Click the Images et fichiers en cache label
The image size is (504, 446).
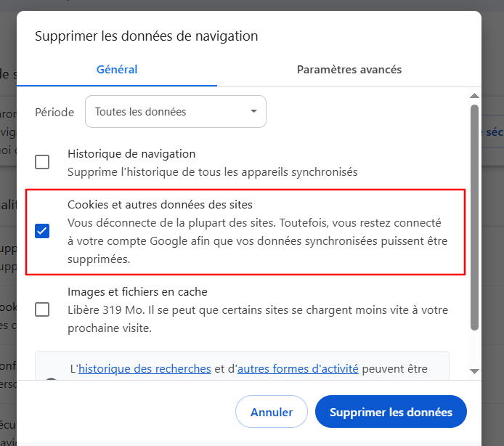tap(137, 292)
